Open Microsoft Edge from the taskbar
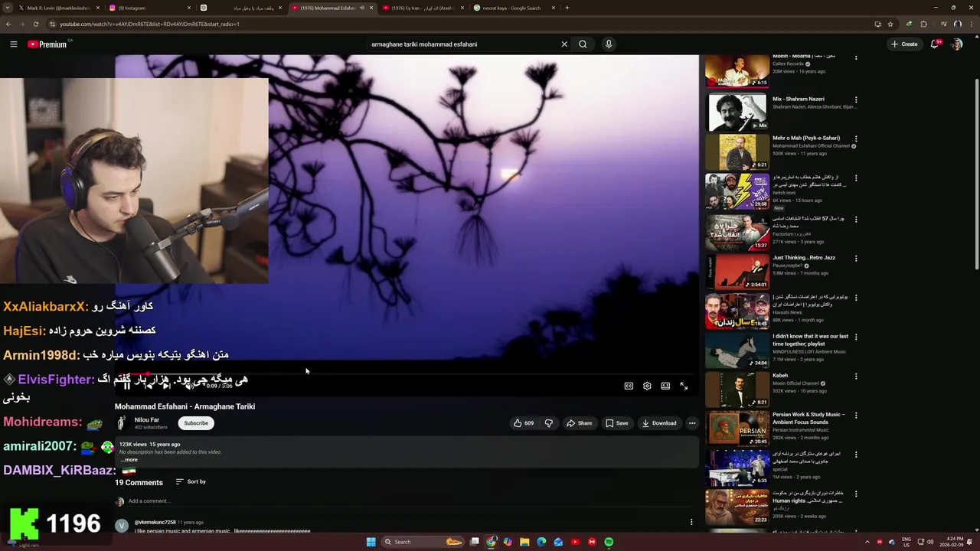The width and height of the screenshot is (980, 551). click(541, 542)
